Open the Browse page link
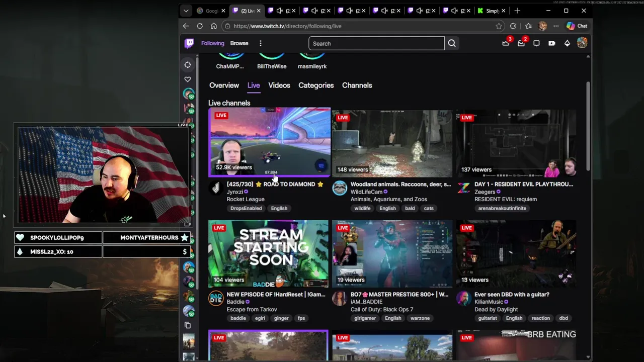The height and width of the screenshot is (362, 644). coord(239,43)
